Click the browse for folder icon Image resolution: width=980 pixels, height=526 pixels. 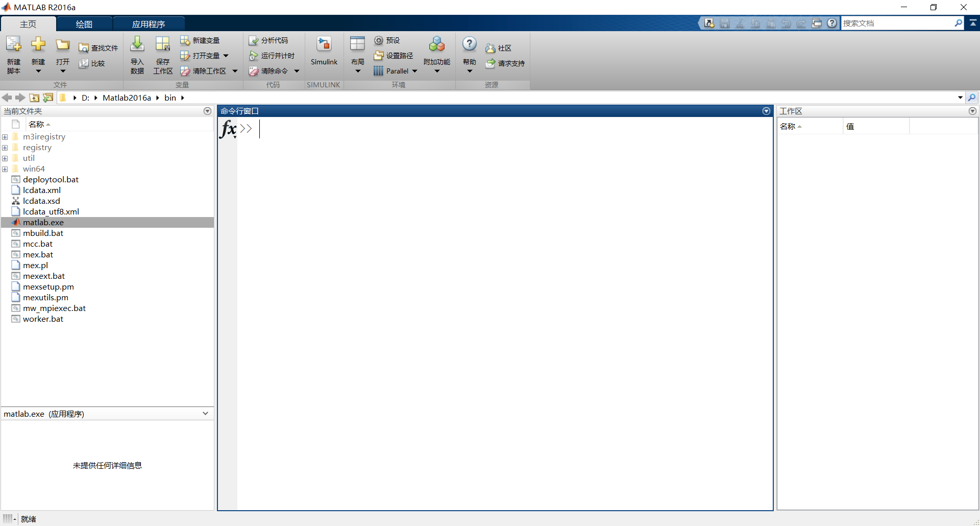point(48,98)
